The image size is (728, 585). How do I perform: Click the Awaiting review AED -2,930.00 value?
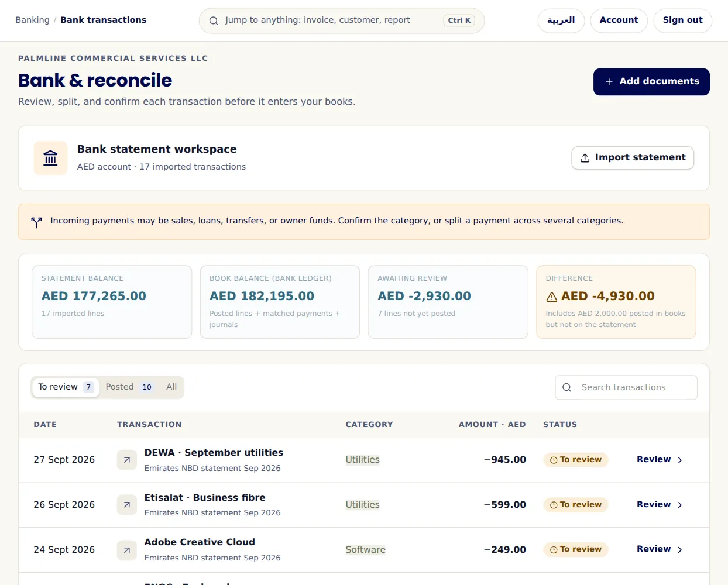424,297
